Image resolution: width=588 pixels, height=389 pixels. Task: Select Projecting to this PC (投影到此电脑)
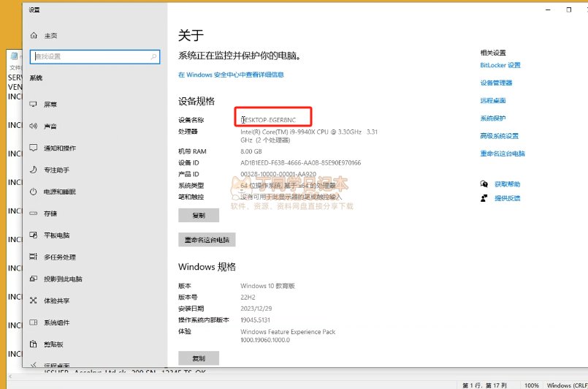[x=63, y=279]
